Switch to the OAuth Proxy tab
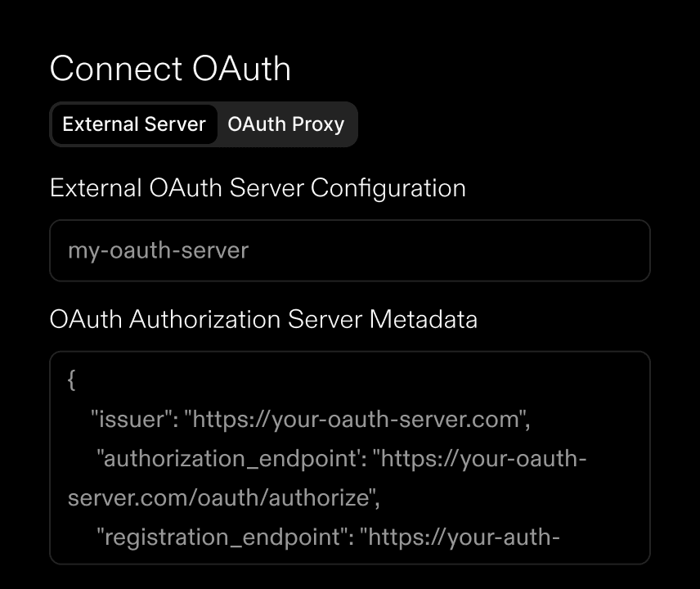This screenshot has height=589, width=700. pos(286,124)
